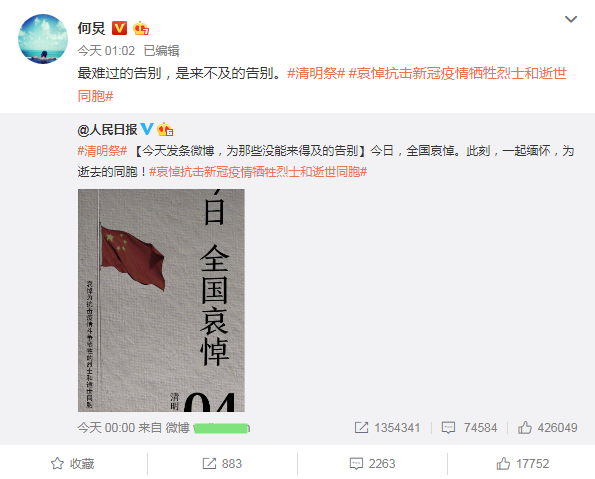The height and width of the screenshot is (479, 595).
Task: Click 何炅's profile avatar
Action: click(43, 39)
